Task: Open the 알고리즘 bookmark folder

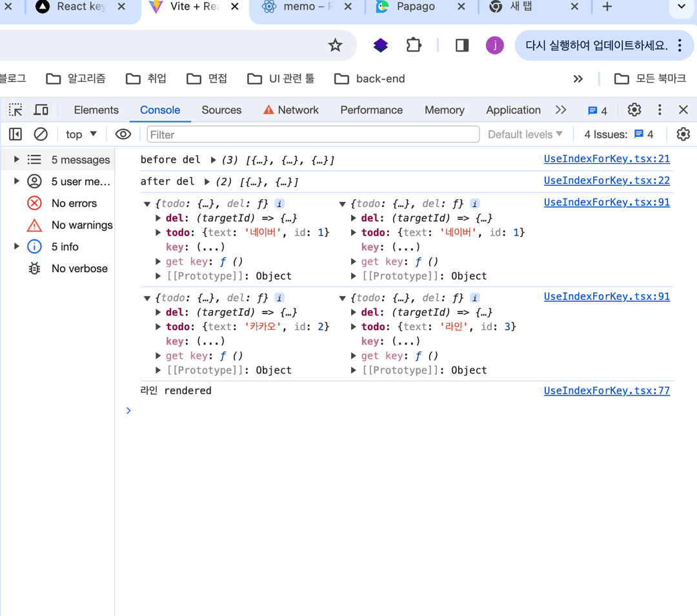Action: click(76, 79)
